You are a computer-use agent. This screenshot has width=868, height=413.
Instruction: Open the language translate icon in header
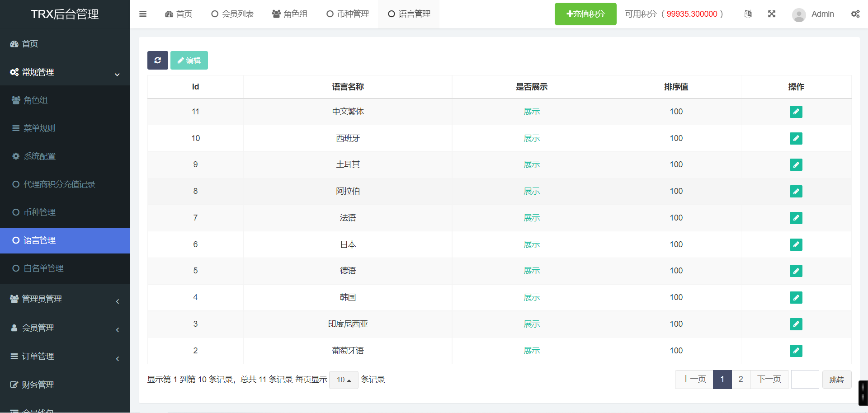(748, 14)
